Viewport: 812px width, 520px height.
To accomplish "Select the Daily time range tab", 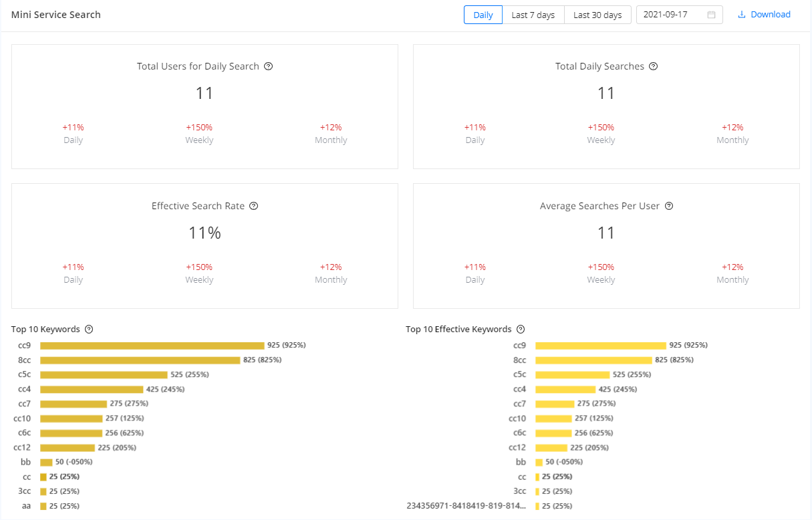I will click(x=483, y=15).
